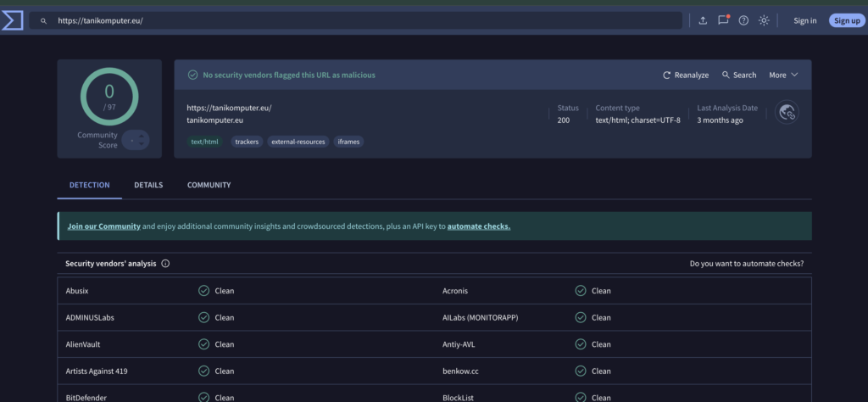Click the search magnifier icon in URL bar
Image resolution: width=868 pixels, height=402 pixels.
pyautogui.click(x=44, y=21)
